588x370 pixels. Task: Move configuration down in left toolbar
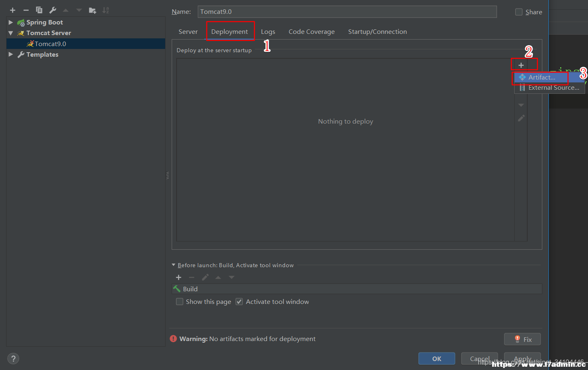pos(79,10)
